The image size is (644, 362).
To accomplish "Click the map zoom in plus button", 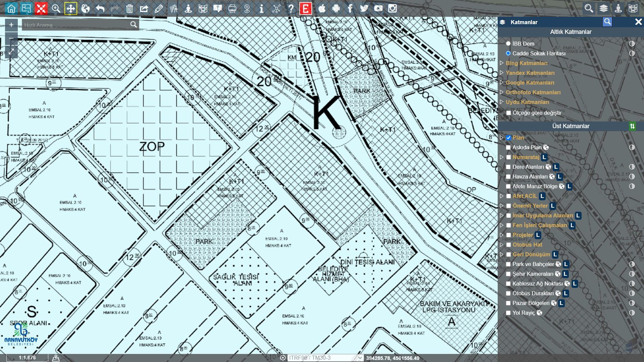I will point(11,25).
